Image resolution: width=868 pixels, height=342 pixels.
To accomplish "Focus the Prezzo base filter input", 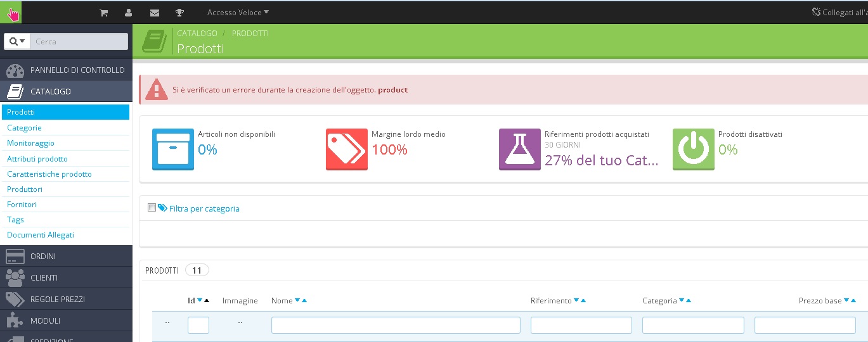I will [805, 325].
